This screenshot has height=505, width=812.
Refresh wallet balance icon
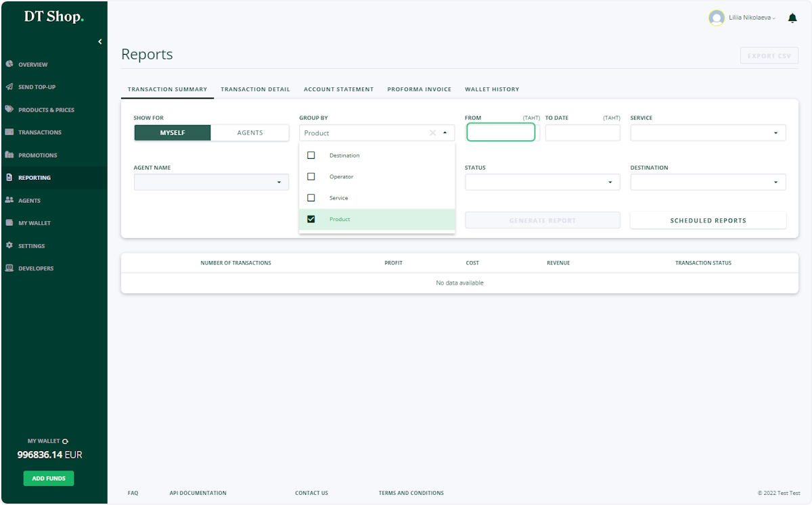(66, 441)
